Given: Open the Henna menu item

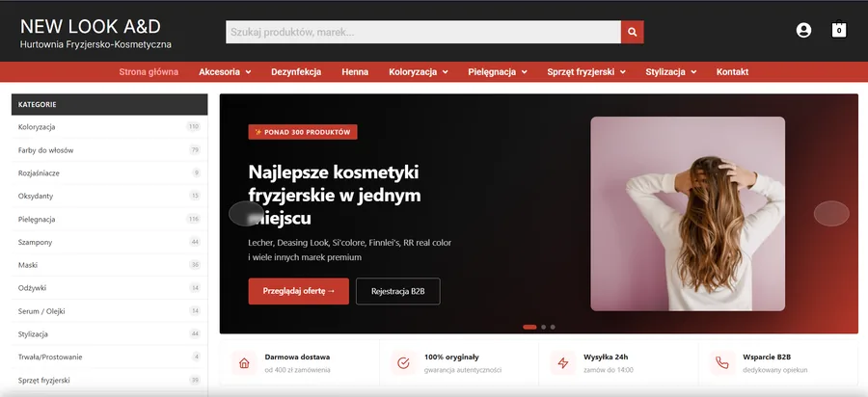Looking at the screenshot, I should click(355, 72).
